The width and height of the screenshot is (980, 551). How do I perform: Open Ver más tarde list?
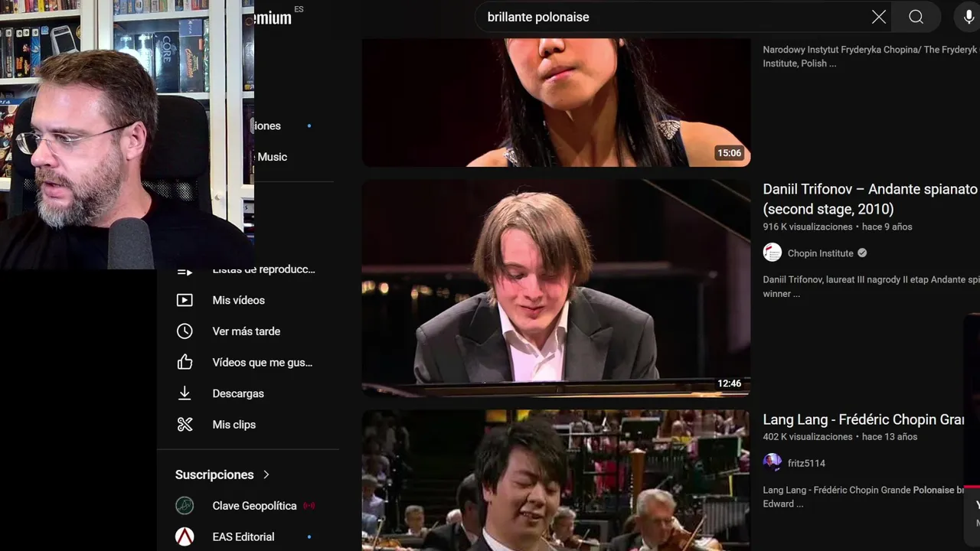tap(248, 331)
